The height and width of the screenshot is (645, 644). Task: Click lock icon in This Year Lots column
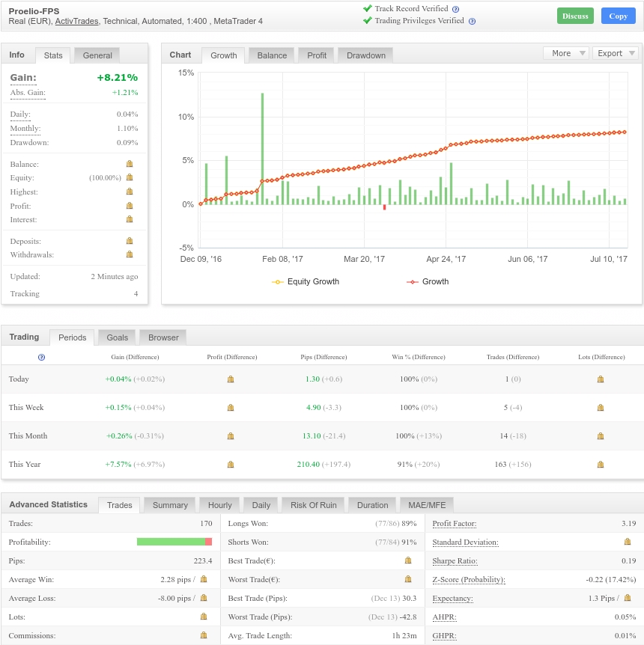[601, 465]
